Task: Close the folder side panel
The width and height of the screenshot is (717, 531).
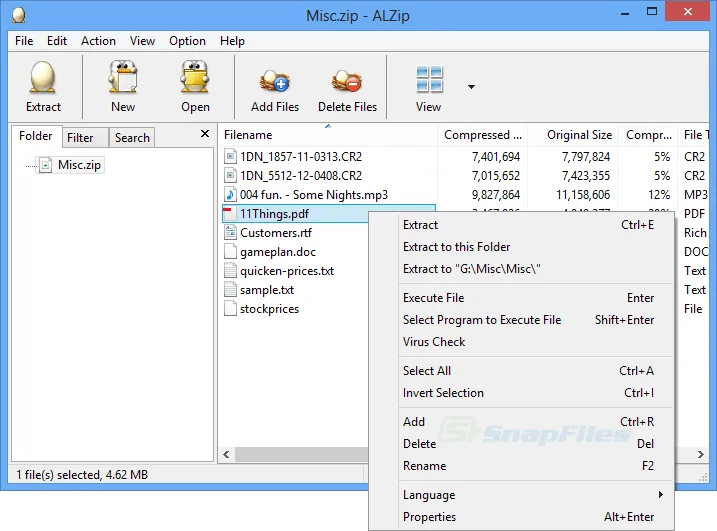Action: 205,134
